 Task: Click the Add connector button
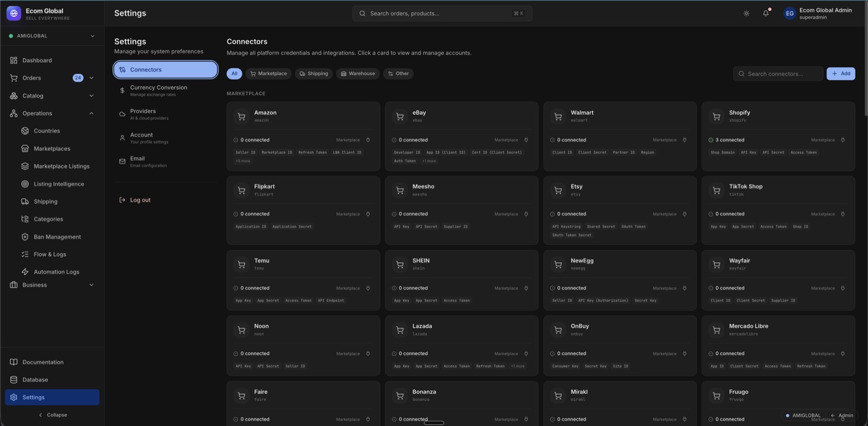pyautogui.click(x=840, y=74)
